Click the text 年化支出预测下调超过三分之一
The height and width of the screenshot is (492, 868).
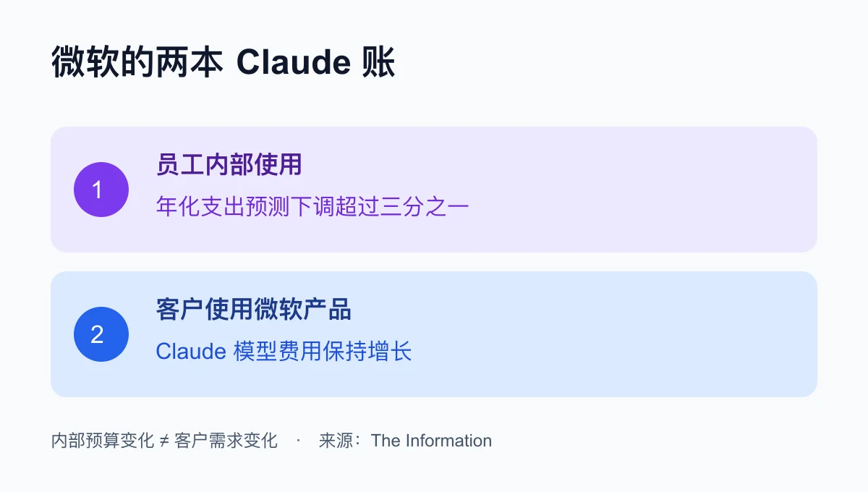coord(312,207)
